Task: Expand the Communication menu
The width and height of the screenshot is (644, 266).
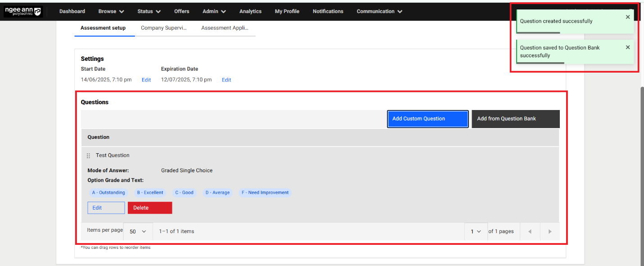Action: pyautogui.click(x=379, y=11)
